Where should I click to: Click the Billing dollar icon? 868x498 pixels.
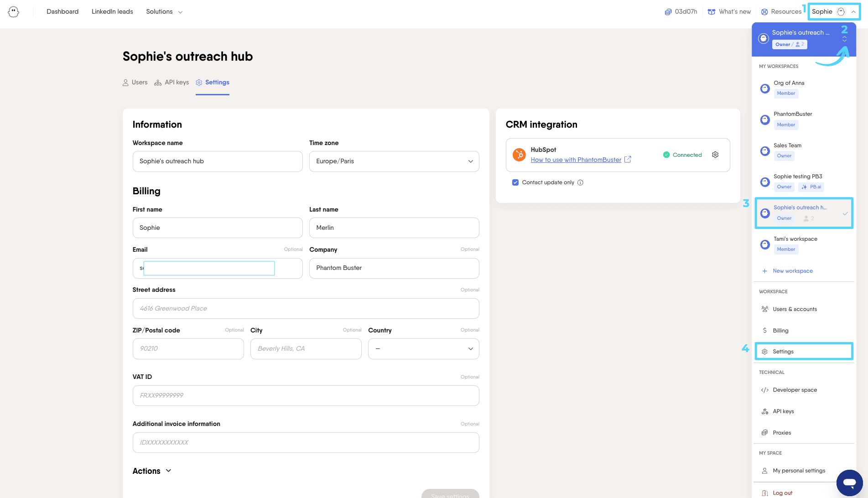(x=765, y=331)
